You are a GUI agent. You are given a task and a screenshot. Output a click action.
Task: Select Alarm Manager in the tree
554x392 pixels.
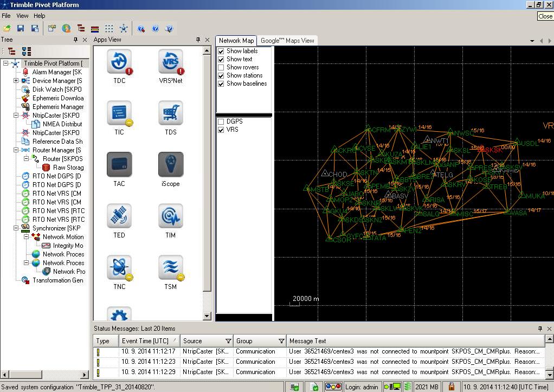click(x=57, y=72)
